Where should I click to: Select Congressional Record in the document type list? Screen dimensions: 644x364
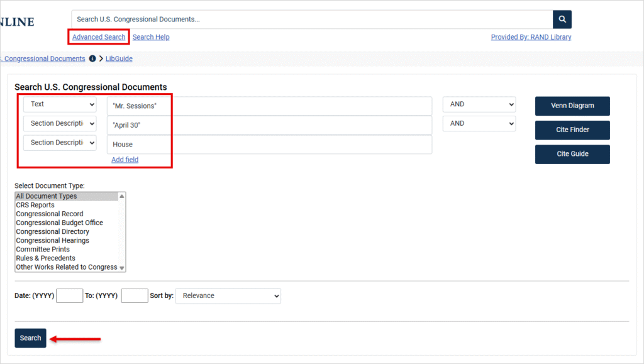click(50, 214)
